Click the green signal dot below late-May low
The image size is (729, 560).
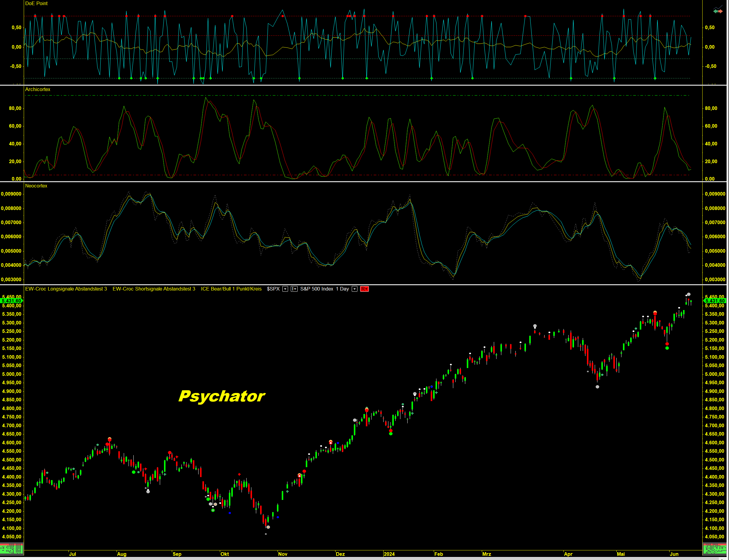point(667,348)
